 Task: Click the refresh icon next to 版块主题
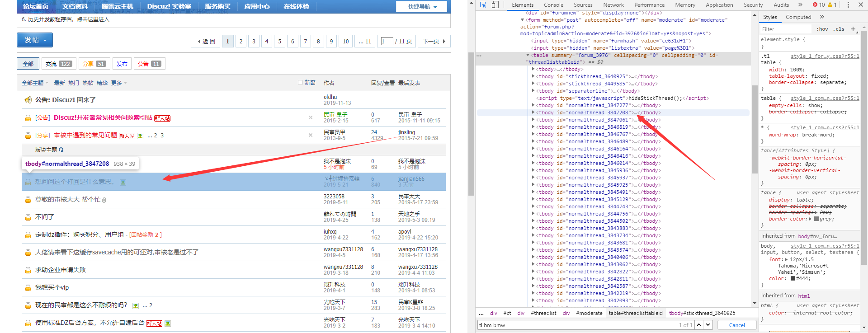click(x=61, y=150)
